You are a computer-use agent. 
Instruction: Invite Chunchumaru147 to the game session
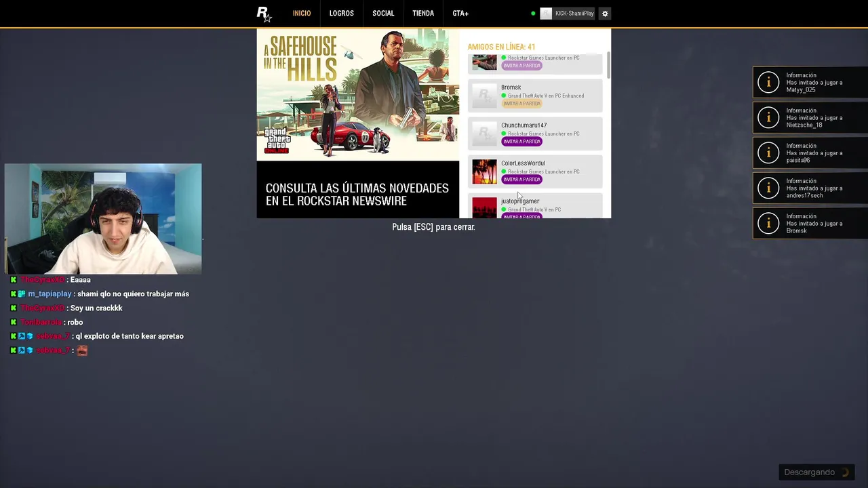521,142
